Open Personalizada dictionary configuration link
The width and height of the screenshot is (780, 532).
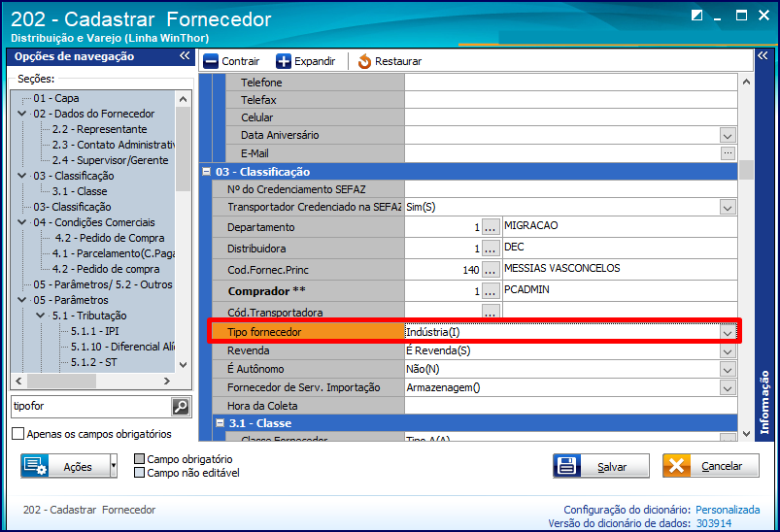pyautogui.click(x=728, y=510)
